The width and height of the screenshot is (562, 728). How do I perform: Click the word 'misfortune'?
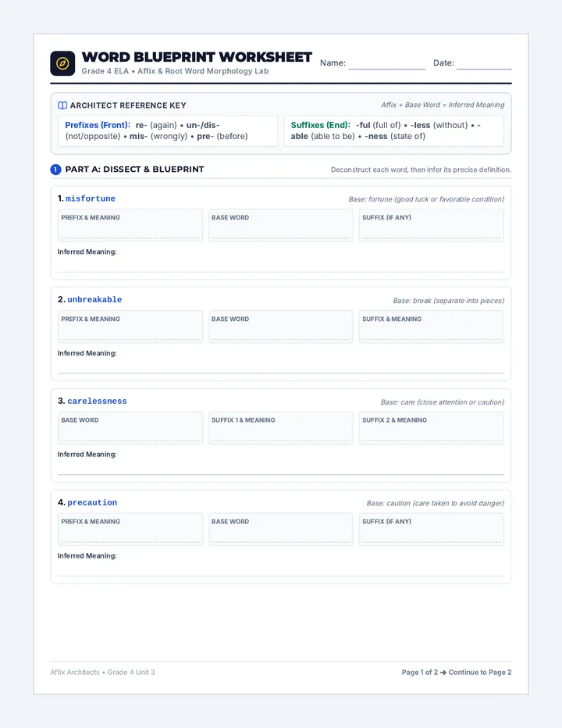tap(91, 198)
